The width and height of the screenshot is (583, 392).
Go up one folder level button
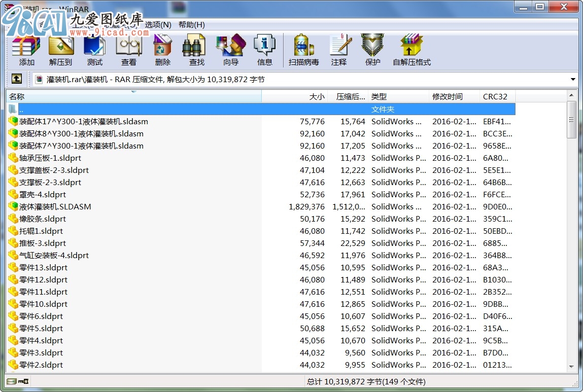tap(16, 79)
